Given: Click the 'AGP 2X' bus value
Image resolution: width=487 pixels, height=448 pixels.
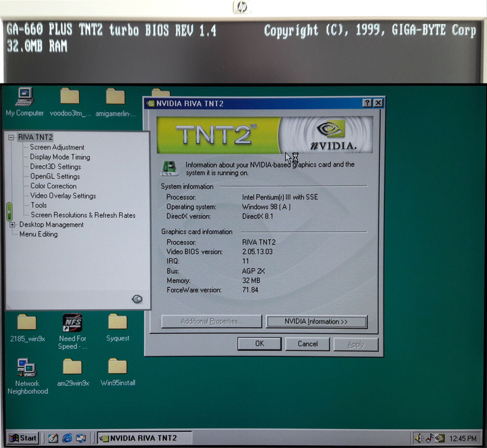Looking at the screenshot, I should click(253, 271).
